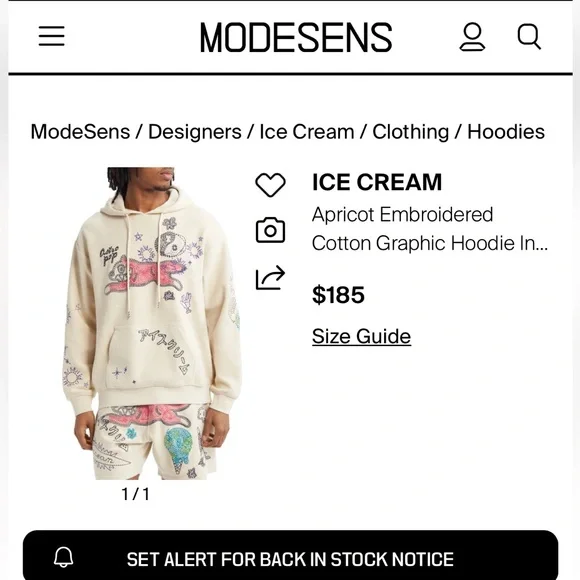This screenshot has height=580, width=580.
Task: Select the $185 price text
Action: pos(338,295)
